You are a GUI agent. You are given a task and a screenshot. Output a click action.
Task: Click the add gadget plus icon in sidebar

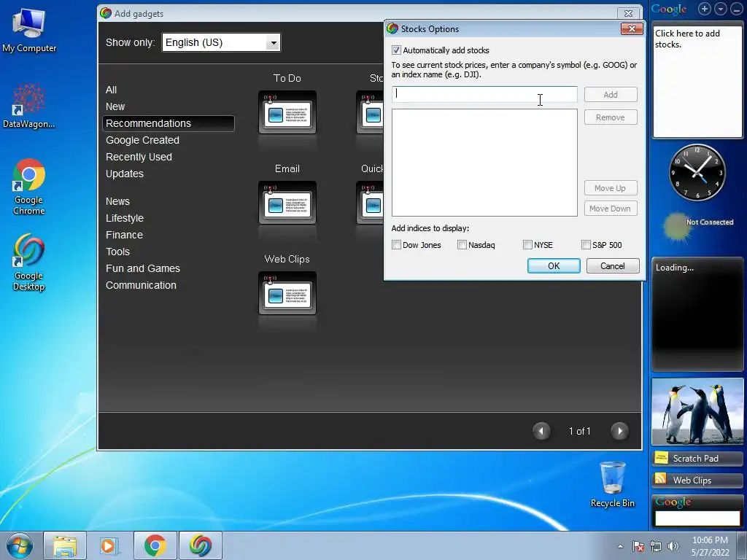tap(705, 9)
